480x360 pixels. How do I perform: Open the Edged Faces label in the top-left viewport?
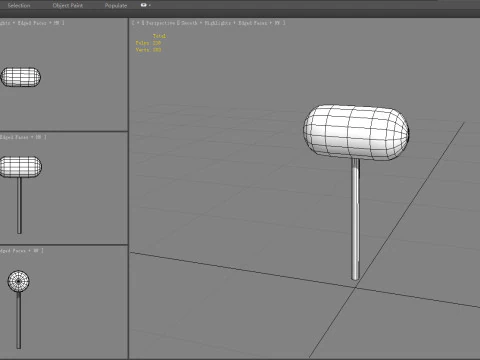[32, 23]
